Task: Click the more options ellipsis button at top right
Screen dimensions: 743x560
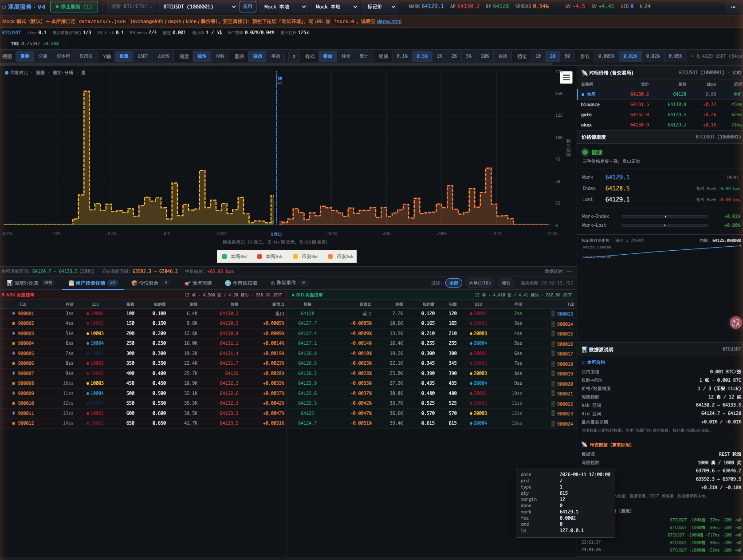Action: click(x=733, y=7)
